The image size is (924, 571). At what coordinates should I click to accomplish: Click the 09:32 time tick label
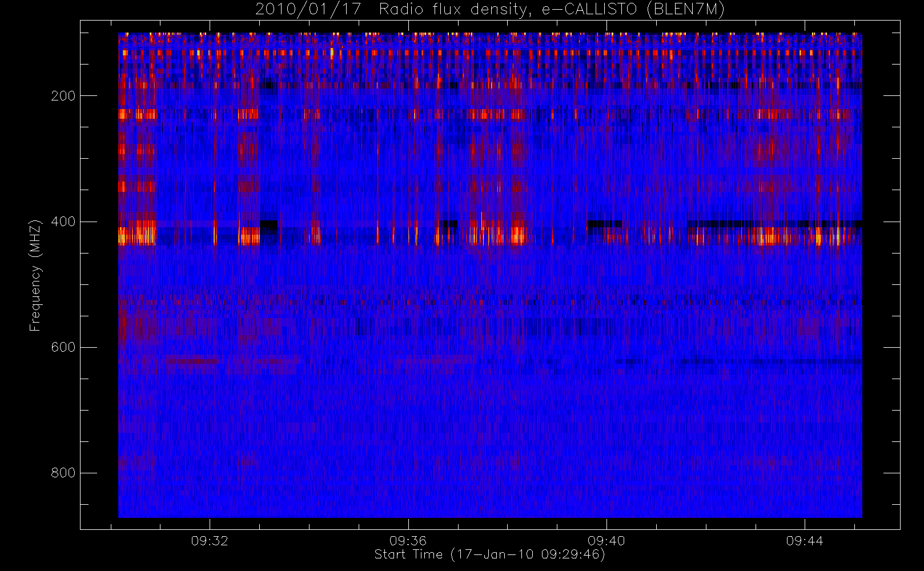[210, 541]
